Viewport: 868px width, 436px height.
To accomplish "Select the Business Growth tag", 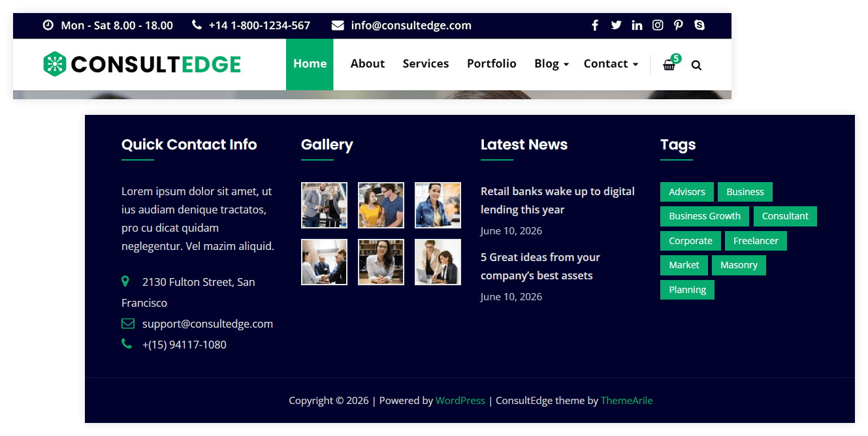I will [x=705, y=216].
